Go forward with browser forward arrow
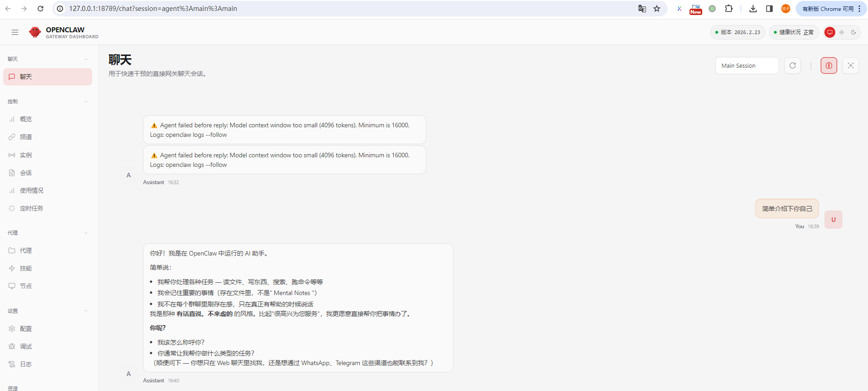 (x=24, y=9)
